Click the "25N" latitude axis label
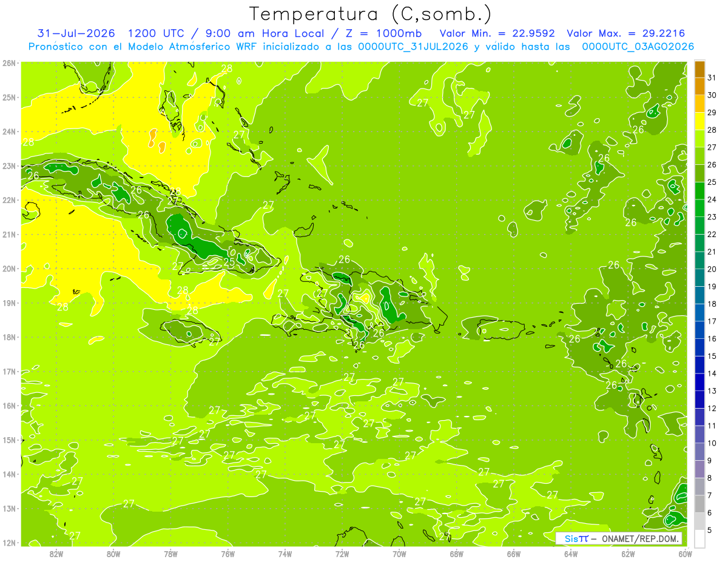 pyautogui.click(x=9, y=98)
